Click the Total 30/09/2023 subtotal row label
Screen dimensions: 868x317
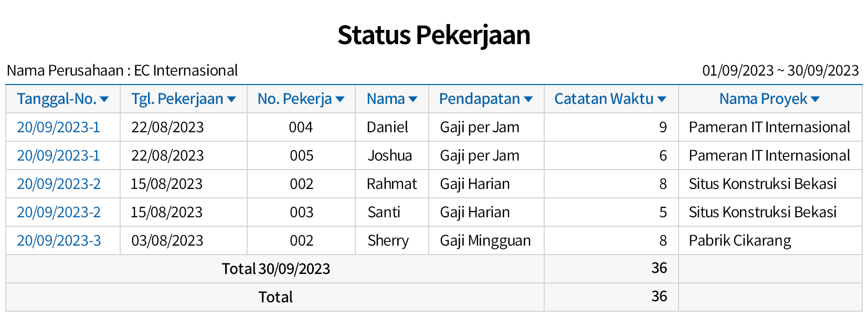click(x=276, y=269)
